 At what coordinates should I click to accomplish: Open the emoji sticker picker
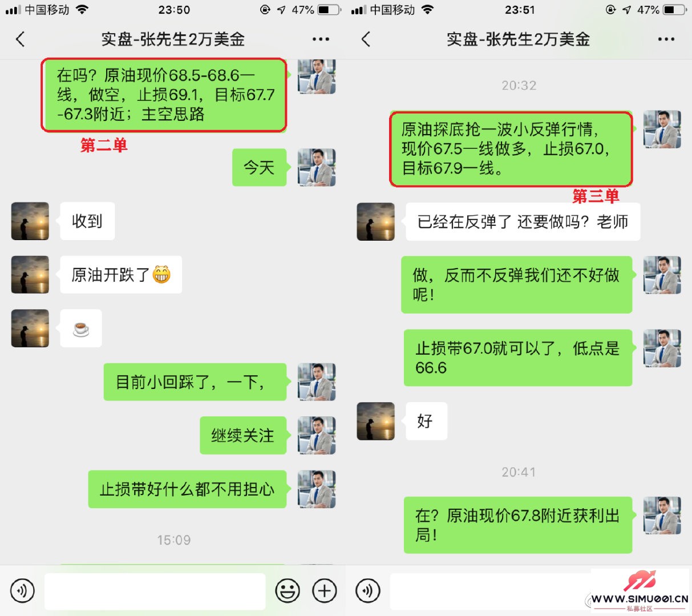(288, 591)
